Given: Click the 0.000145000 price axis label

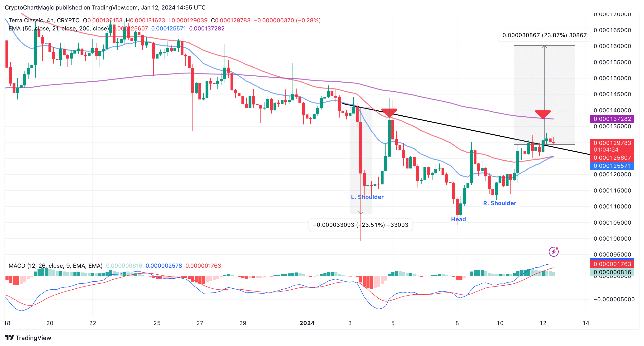Looking at the screenshot, I should [x=612, y=94].
